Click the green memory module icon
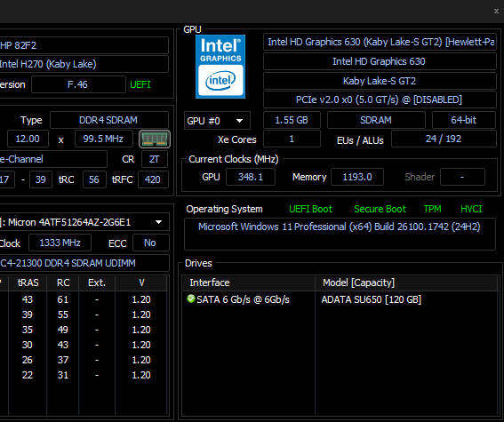504x422 pixels. pyautogui.click(x=155, y=139)
